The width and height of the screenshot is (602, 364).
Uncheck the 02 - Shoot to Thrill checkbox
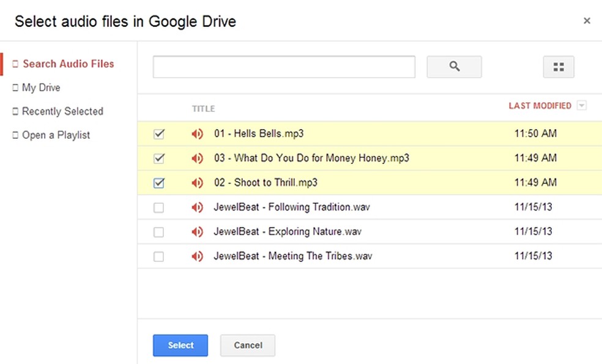(x=159, y=183)
